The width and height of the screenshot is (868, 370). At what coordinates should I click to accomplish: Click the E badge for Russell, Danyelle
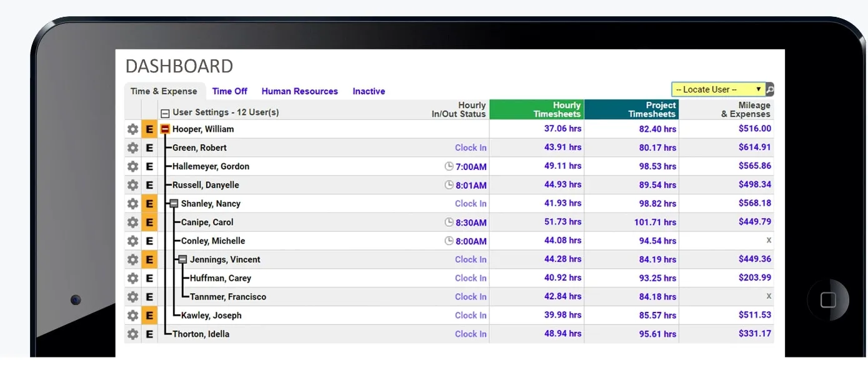point(149,185)
